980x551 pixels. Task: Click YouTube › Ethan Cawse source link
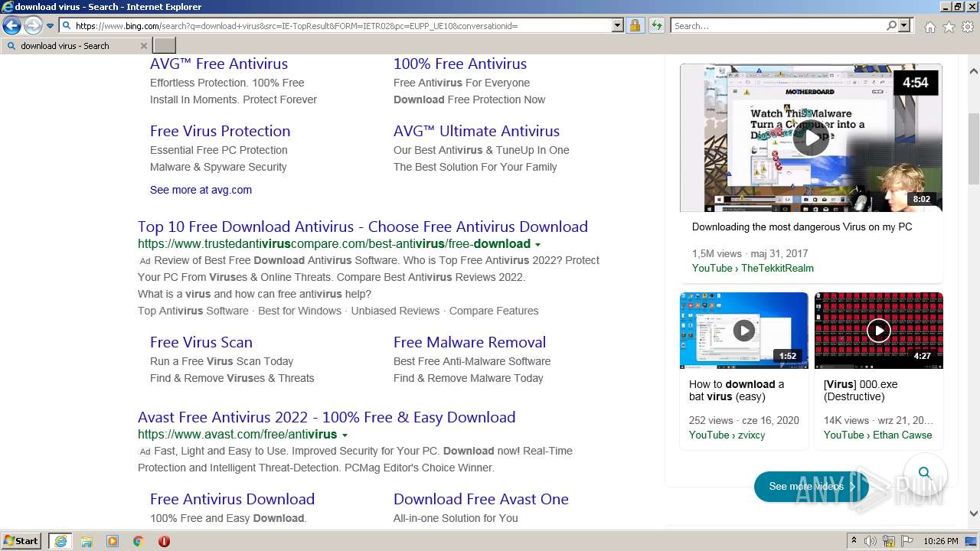877,435
